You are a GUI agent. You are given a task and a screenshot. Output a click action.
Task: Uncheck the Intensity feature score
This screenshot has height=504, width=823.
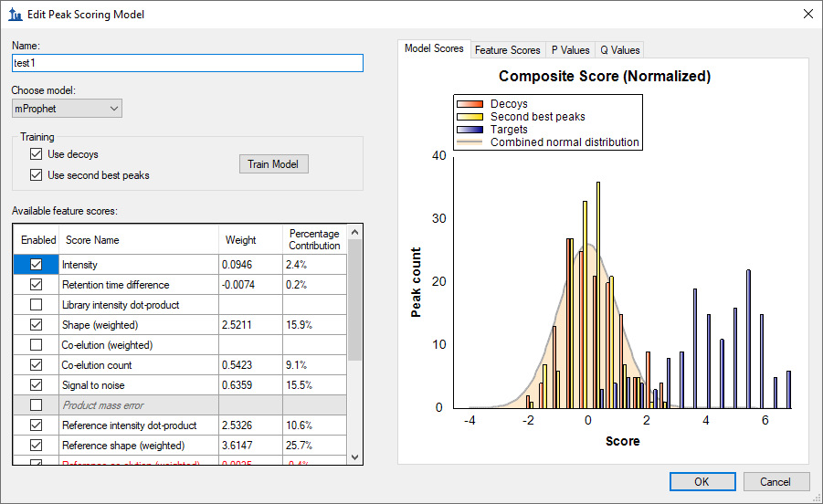click(x=37, y=265)
